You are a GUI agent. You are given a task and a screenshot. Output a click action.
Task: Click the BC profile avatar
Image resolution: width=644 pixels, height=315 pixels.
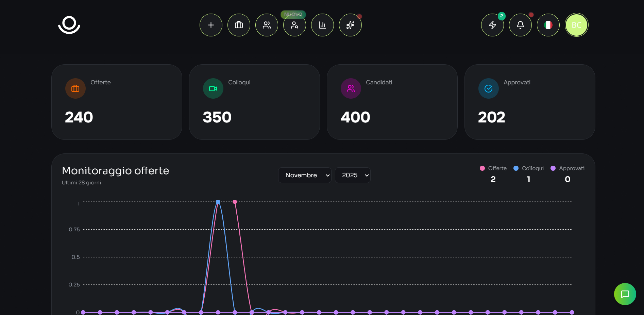click(576, 25)
